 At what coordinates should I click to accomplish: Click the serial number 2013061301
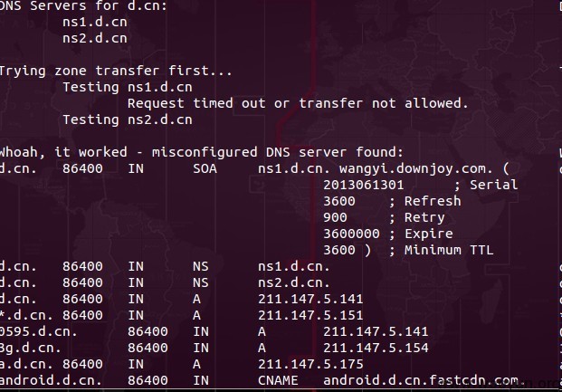364,185
